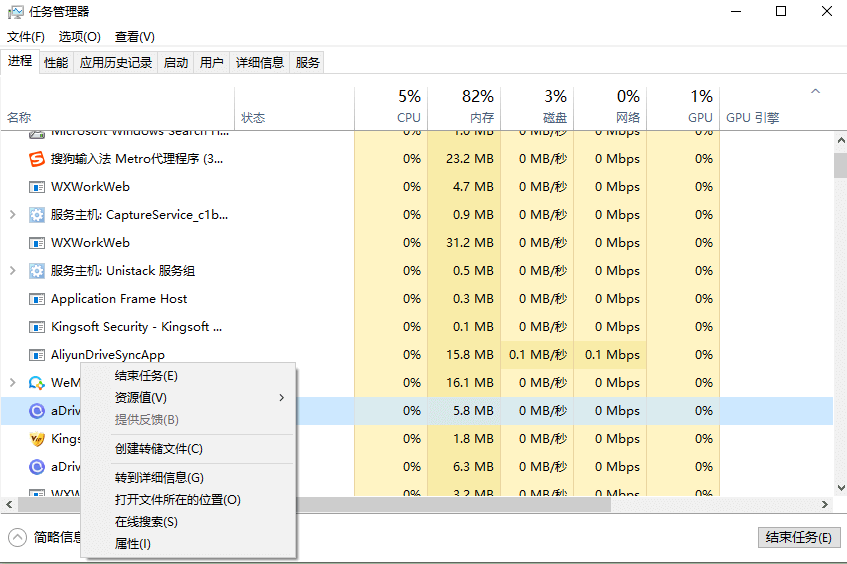Click the icon of the WXWorkWeb row using 4.7 MB
The image size is (847, 564).
pyautogui.click(x=36, y=187)
